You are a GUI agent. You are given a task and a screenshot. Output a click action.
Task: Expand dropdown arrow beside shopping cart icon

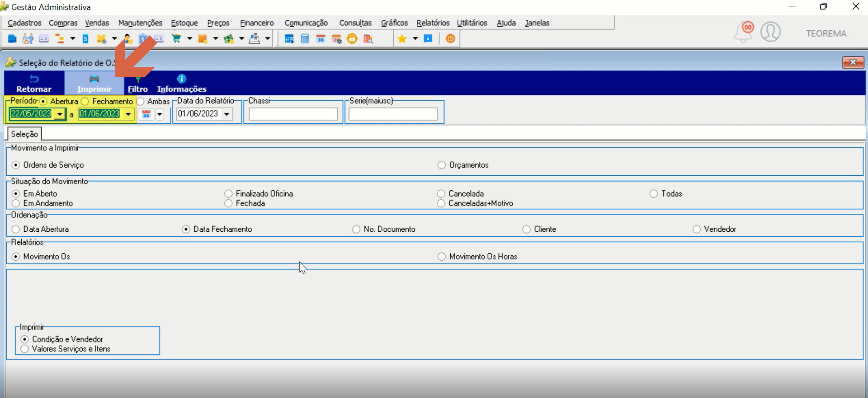(x=189, y=39)
